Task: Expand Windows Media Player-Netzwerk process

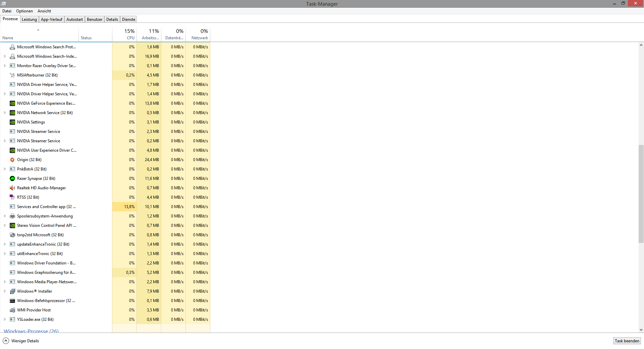Action: (5, 282)
